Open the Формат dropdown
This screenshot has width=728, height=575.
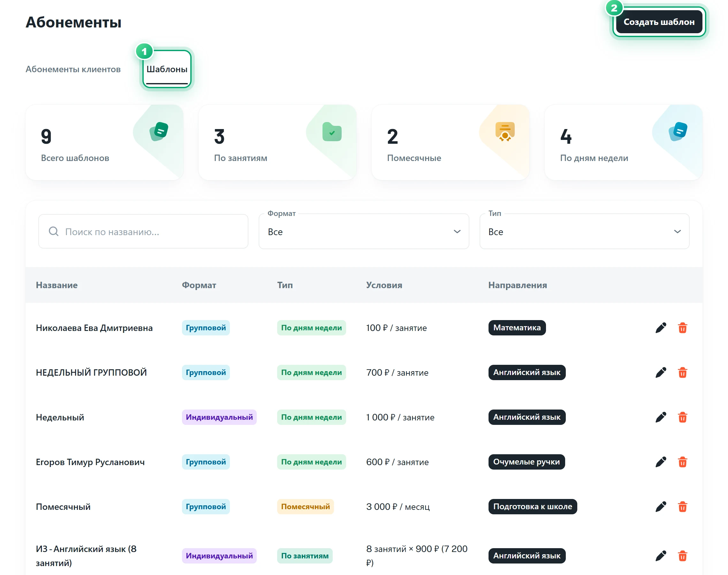364,232
